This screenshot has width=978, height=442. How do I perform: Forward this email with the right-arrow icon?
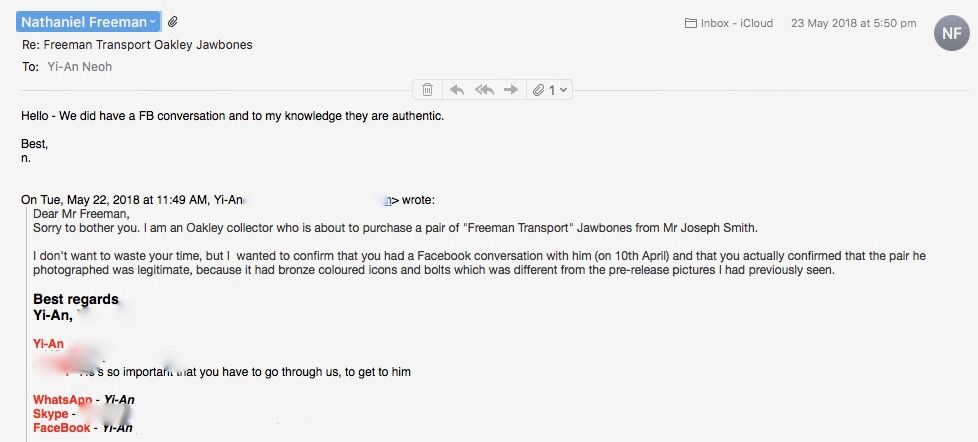coord(511,90)
